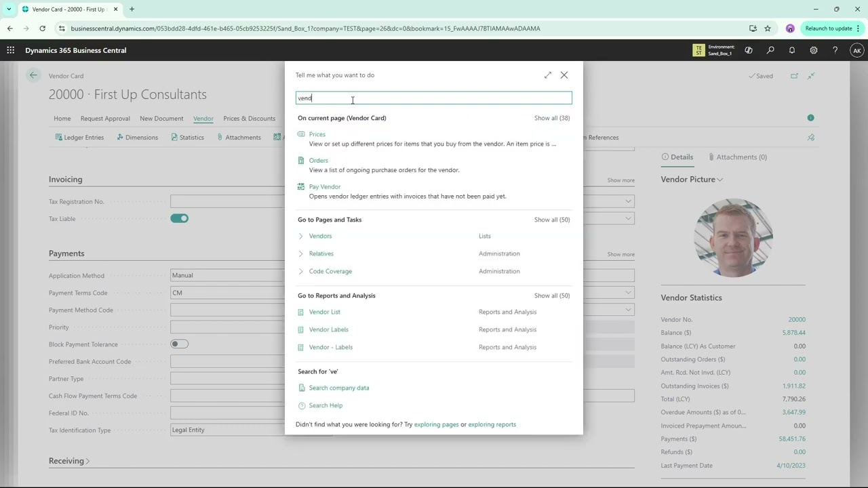Click the Search Help question icon

[302, 405]
